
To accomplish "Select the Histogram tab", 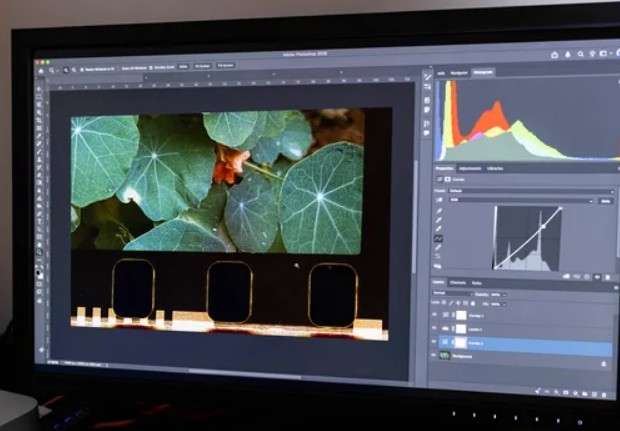I will pos(483,72).
